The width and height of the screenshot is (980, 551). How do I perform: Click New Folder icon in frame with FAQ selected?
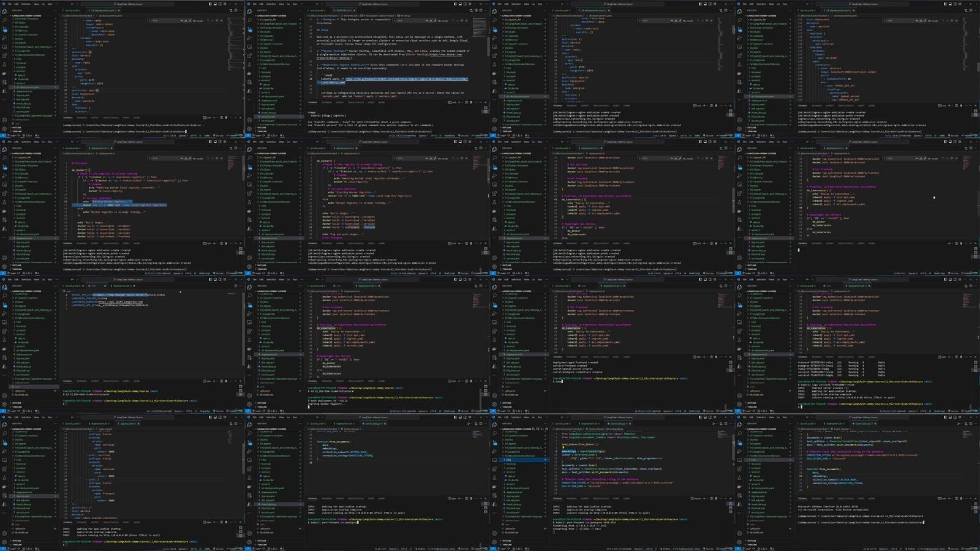(x=538, y=429)
